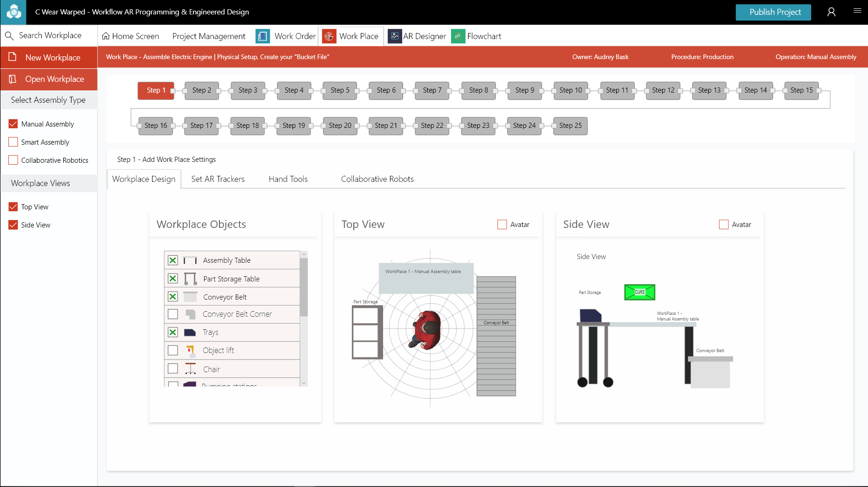Image resolution: width=868 pixels, height=487 pixels.
Task: Toggle Top View checkbox off
Action: pos(13,207)
